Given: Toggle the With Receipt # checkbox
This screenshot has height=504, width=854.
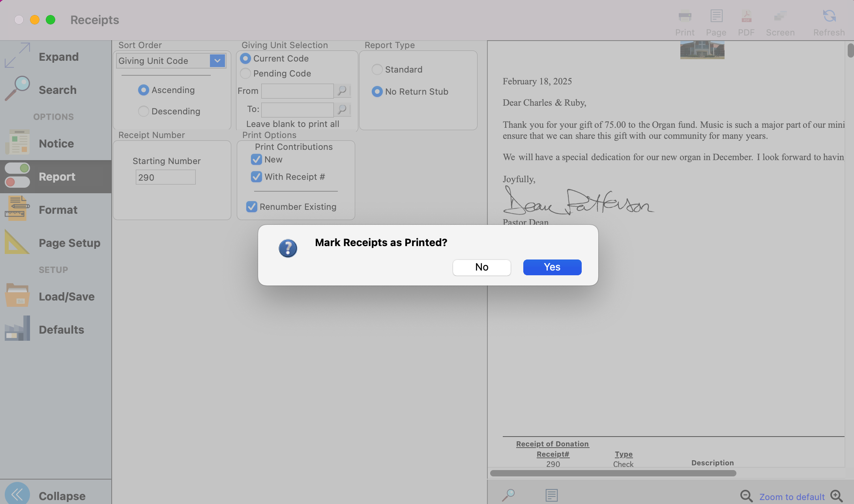Looking at the screenshot, I should click(x=257, y=177).
